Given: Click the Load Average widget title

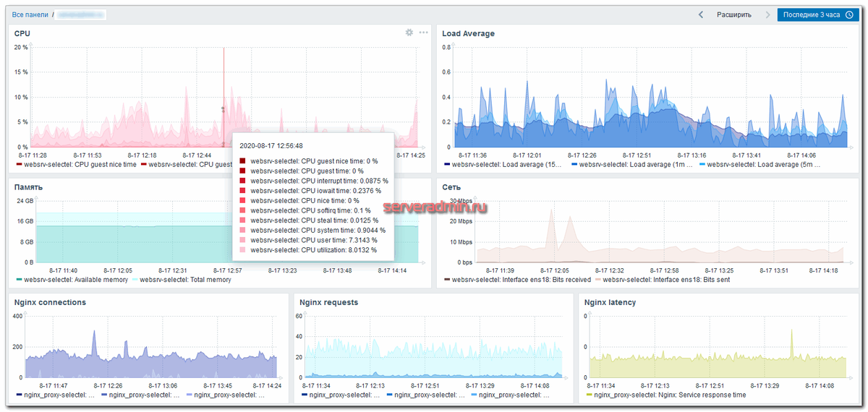Looking at the screenshot, I should [x=468, y=33].
